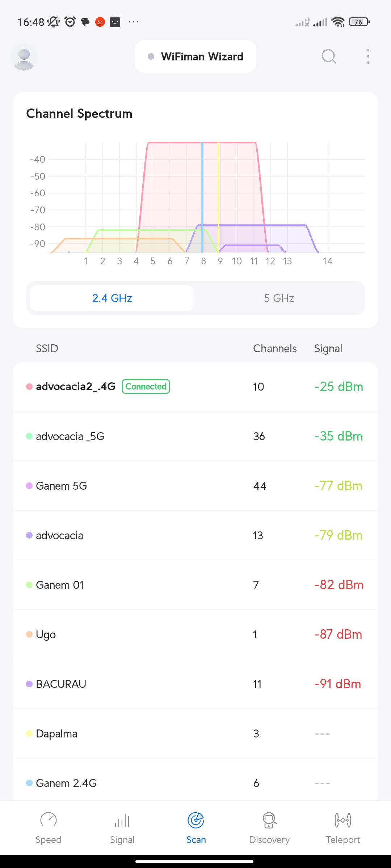Tap the pink advocacia2_.4G color dot
The width and height of the screenshot is (391, 868).
[x=29, y=387]
